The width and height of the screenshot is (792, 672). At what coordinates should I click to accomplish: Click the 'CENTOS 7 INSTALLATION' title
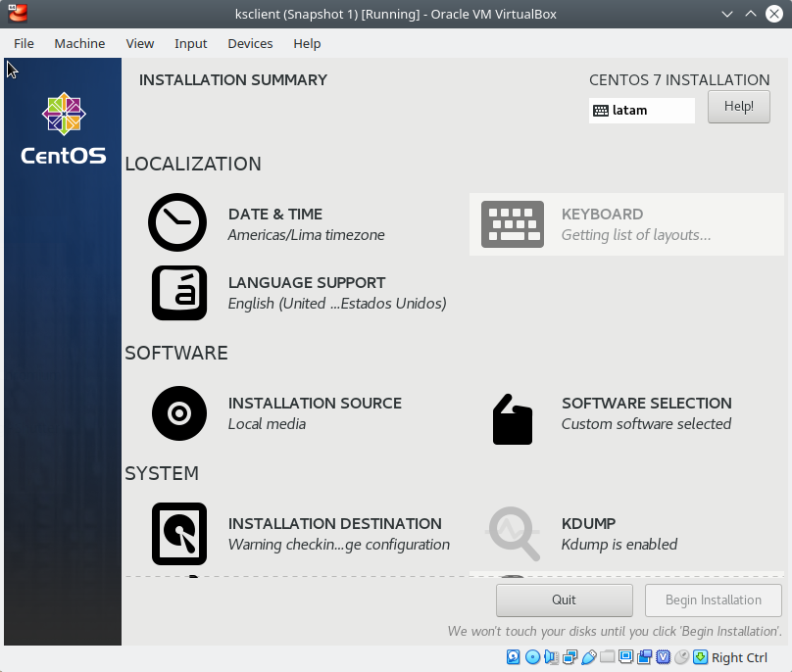tap(679, 79)
